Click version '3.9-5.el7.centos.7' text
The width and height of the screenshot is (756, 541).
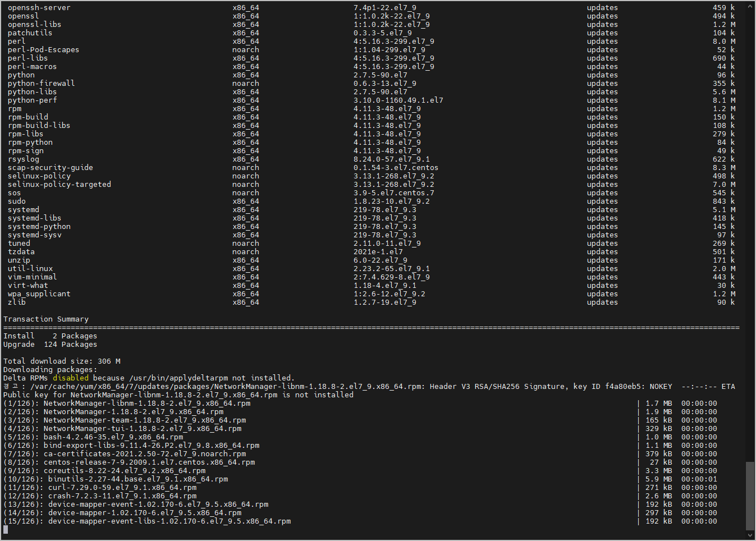pos(394,193)
